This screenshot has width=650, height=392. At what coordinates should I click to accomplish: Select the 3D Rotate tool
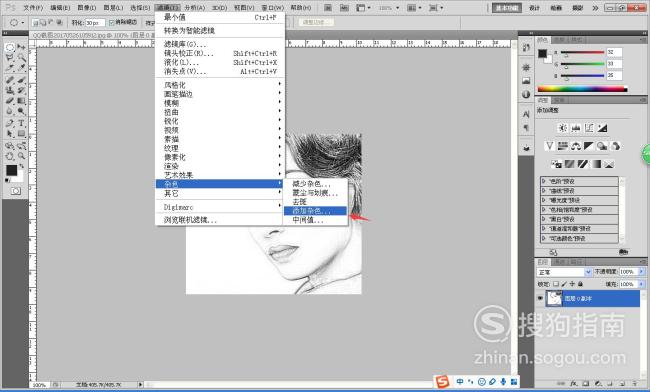tap(10, 145)
